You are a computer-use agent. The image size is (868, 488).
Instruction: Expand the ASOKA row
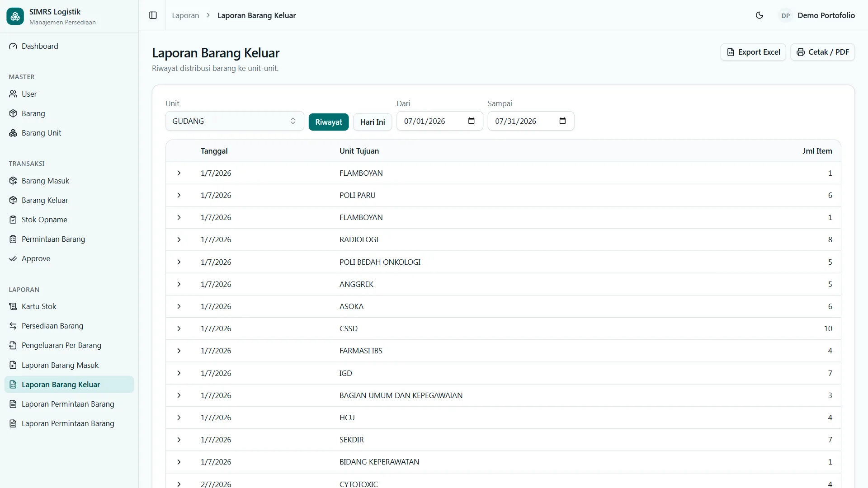point(179,306)
